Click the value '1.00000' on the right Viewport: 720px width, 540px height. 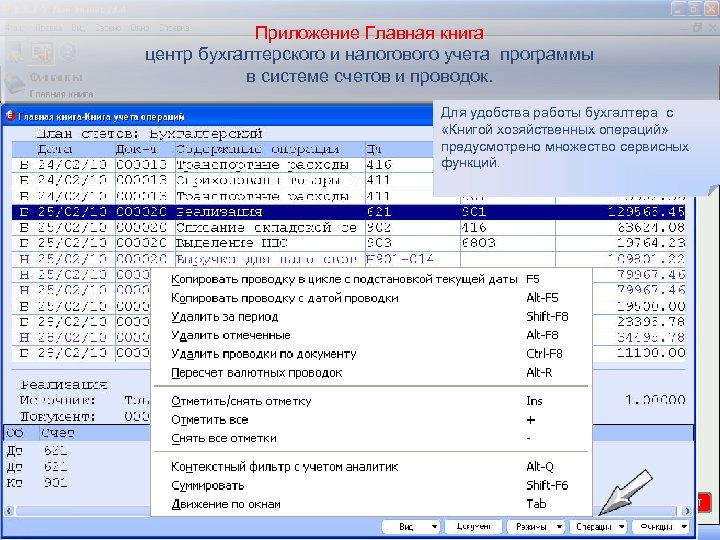655,400
